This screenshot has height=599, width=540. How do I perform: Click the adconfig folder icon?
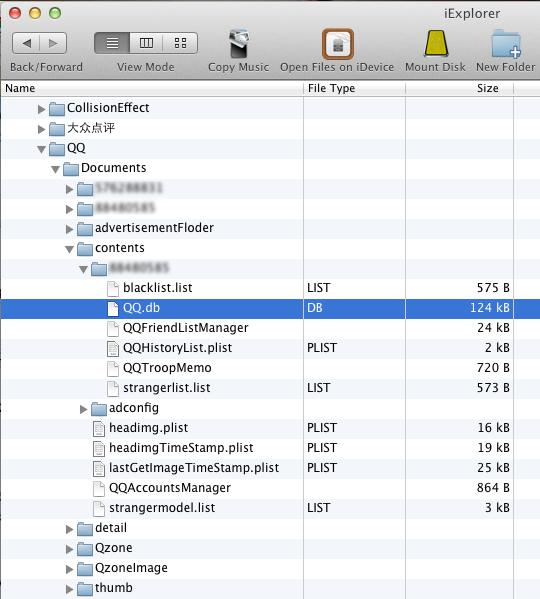[99, 409]
